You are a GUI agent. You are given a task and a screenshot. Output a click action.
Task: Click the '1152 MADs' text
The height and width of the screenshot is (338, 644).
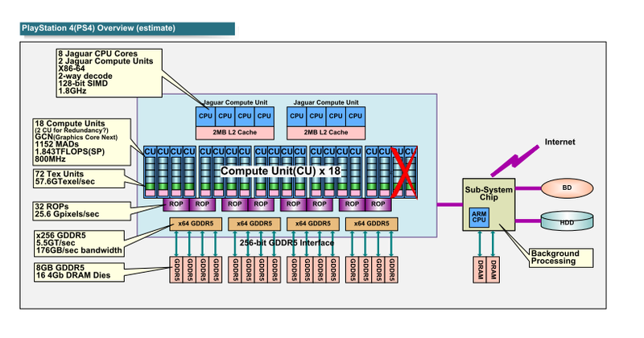[x=56, y=144]
